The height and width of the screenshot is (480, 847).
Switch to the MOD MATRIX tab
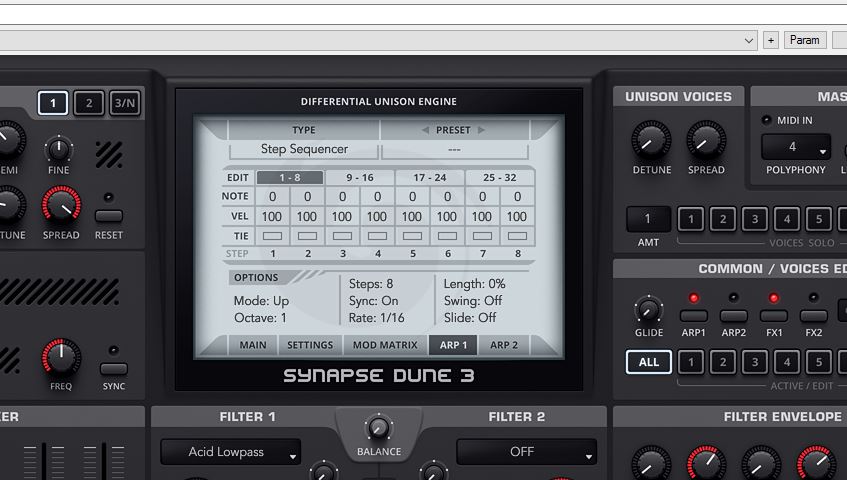385,345
